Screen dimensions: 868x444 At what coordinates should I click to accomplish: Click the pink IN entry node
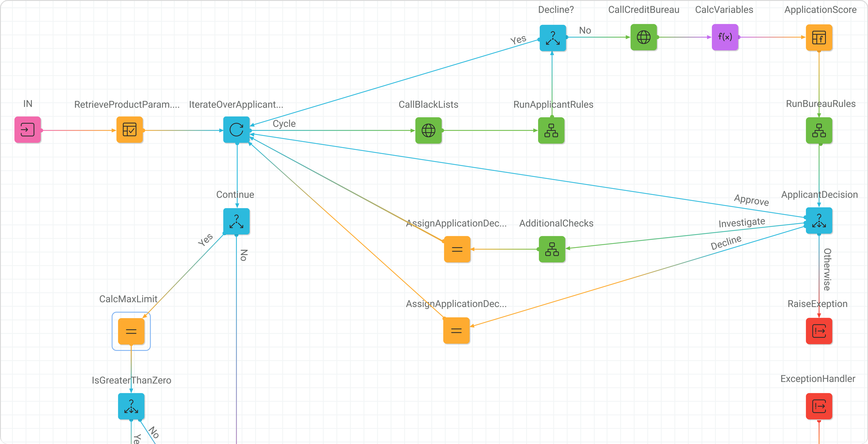[x=27, y=130]
